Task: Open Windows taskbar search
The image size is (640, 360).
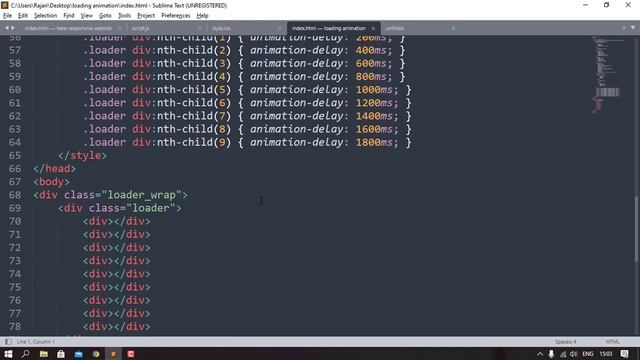Action: point(25,354)
